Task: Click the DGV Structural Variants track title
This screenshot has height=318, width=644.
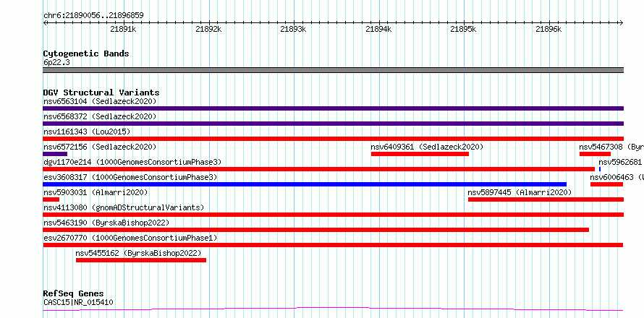Action: coord(101,93)
